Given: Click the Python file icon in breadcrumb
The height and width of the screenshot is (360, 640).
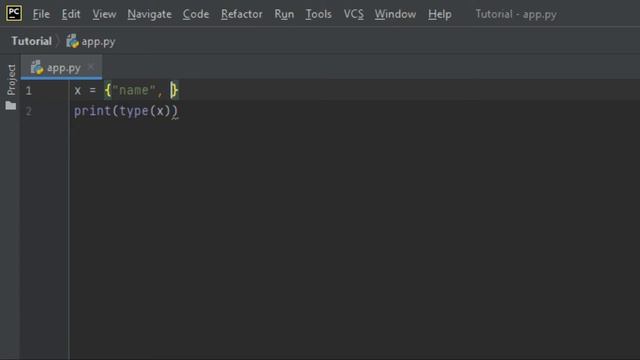Looking at the screenshot, I should coord(72,41).
